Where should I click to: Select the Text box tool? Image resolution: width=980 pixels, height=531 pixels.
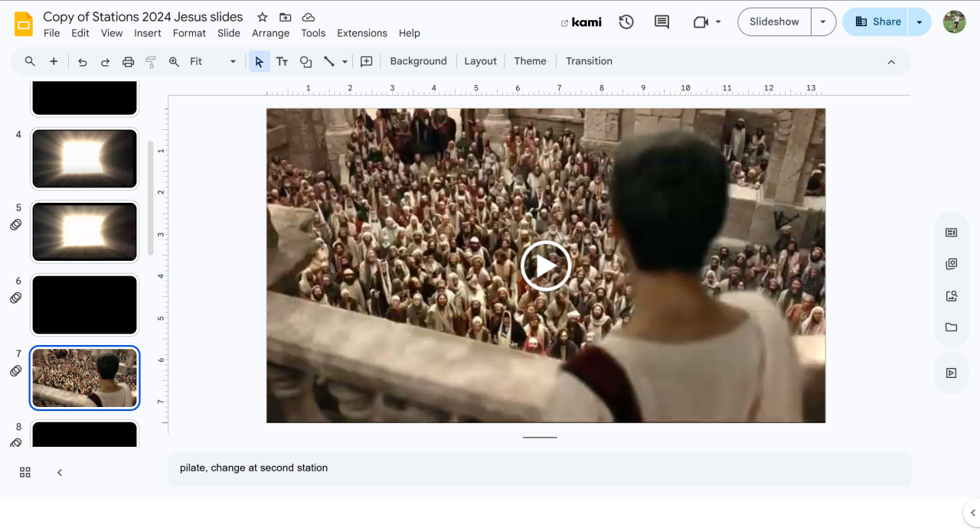(x=282, y=62)
